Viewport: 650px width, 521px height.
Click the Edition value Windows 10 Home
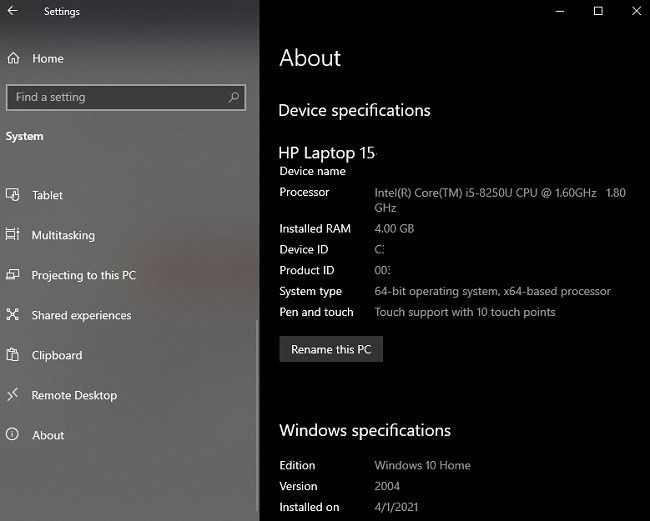pos(422,465)
